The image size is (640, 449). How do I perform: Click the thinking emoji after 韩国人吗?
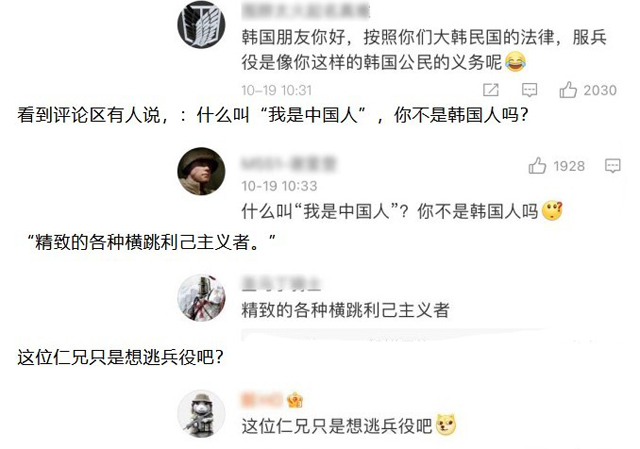click(x=552, y=211)
